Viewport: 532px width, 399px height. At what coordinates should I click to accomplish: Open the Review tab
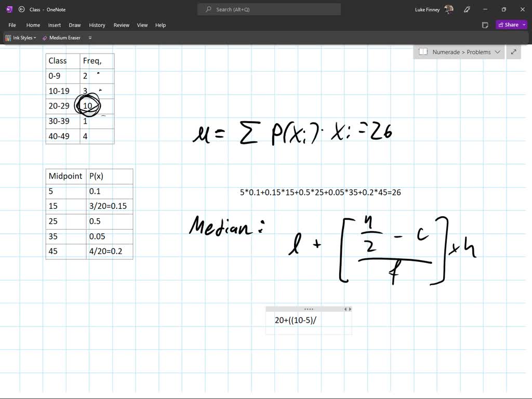pos(121,25)
